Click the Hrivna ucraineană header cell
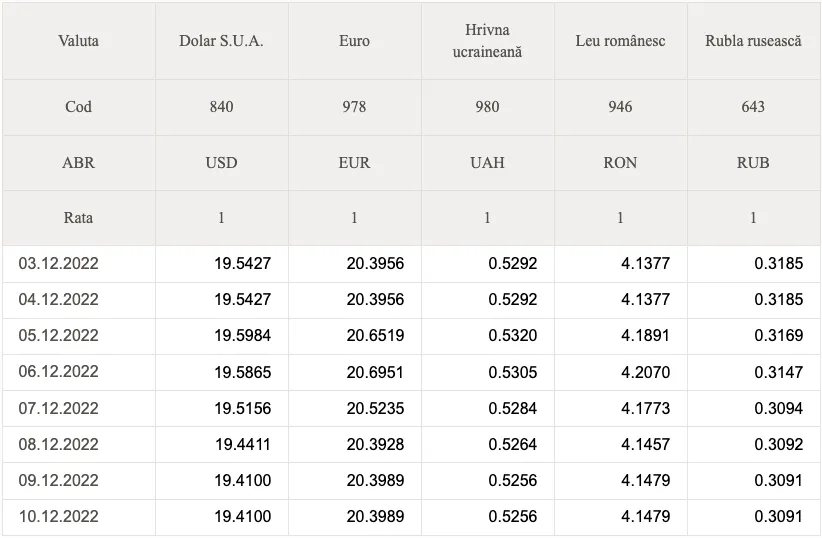 pyautogui.click(x=488, y=41)
